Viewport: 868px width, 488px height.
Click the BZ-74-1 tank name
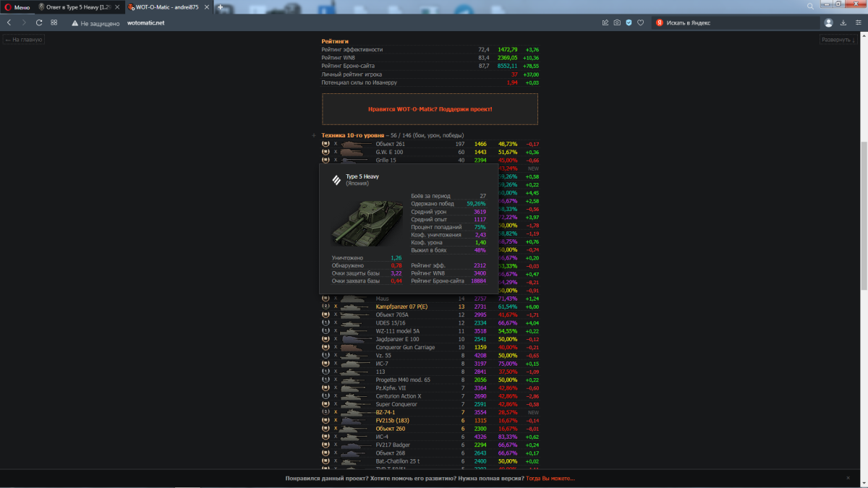click(x=386, y=412)
